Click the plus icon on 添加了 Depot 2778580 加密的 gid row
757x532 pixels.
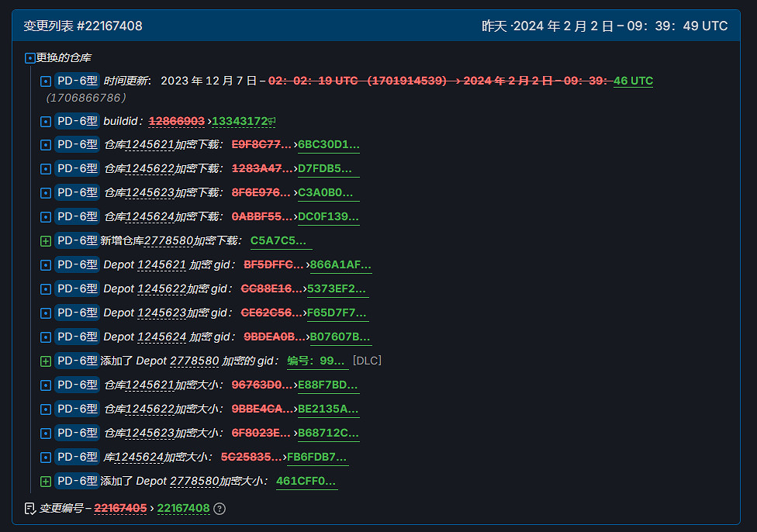46,361
